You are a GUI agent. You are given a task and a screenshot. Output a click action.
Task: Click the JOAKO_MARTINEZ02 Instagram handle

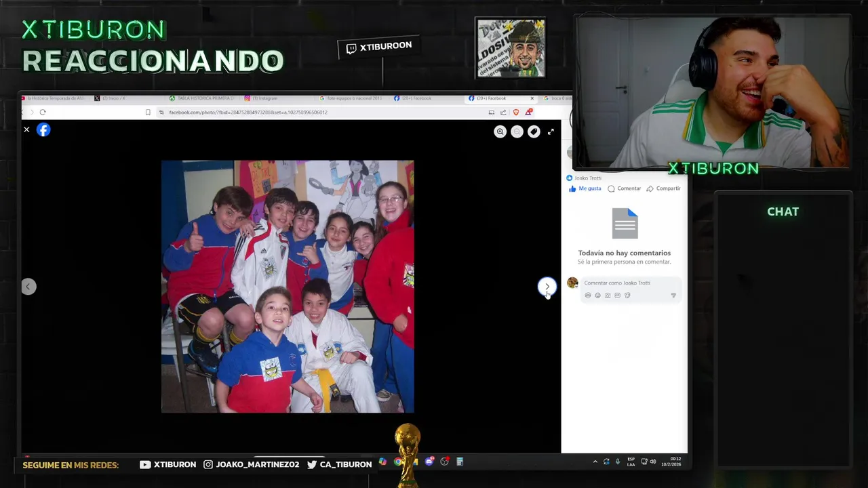(252, 464)
